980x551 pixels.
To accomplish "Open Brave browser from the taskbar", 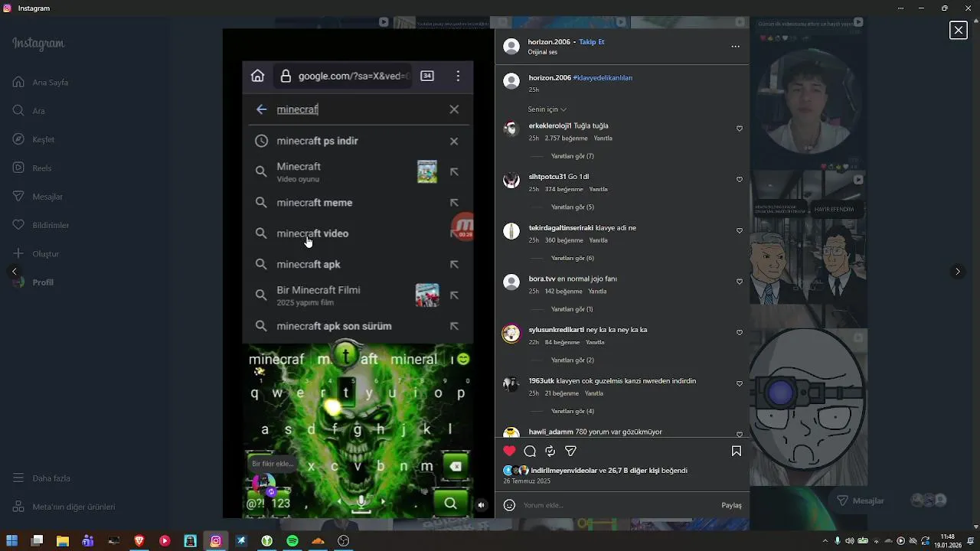I will [x=139, y=541].
